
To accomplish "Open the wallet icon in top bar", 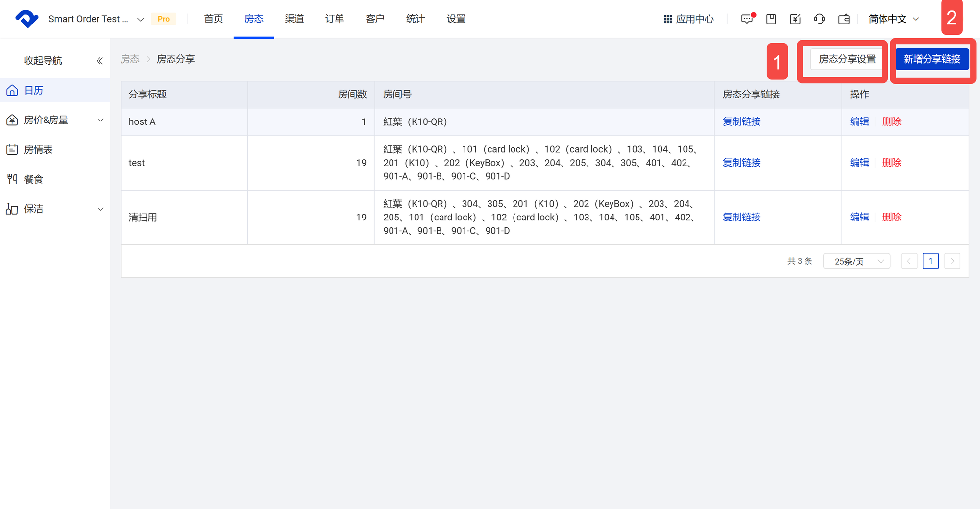I will coord(844,19).
